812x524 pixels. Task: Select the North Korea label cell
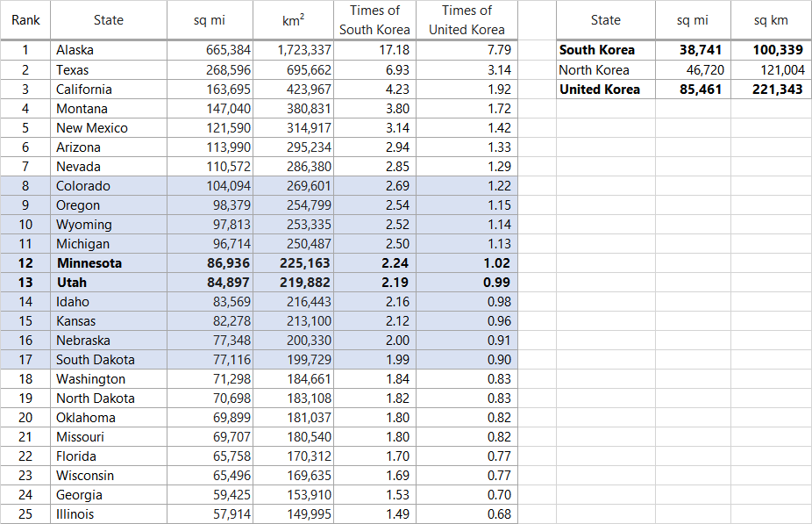605,70
